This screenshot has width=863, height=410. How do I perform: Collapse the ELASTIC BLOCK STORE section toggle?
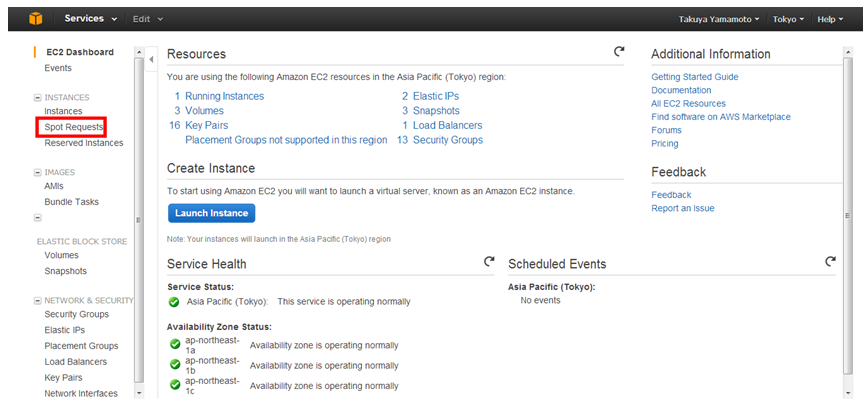point(37,217)
